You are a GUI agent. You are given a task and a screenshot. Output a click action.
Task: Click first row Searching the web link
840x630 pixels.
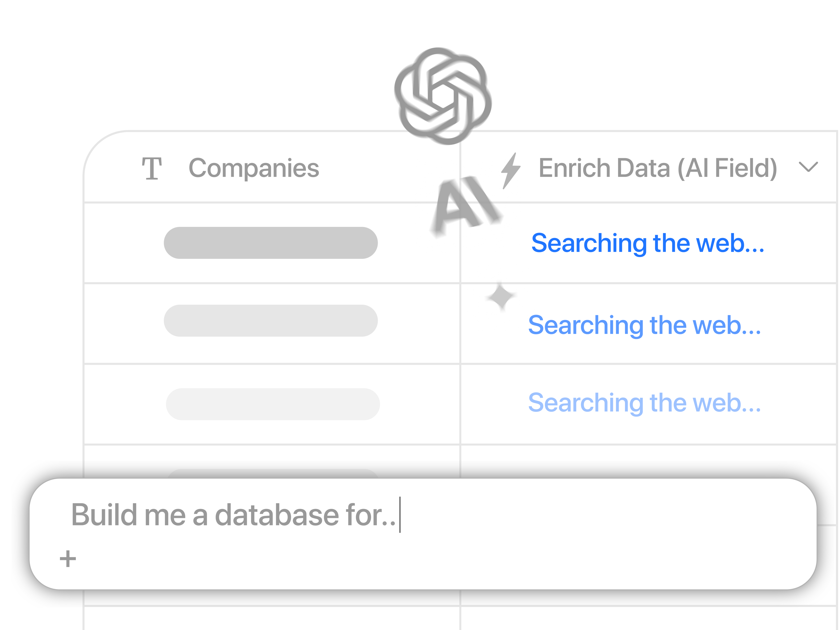(647, 243)
